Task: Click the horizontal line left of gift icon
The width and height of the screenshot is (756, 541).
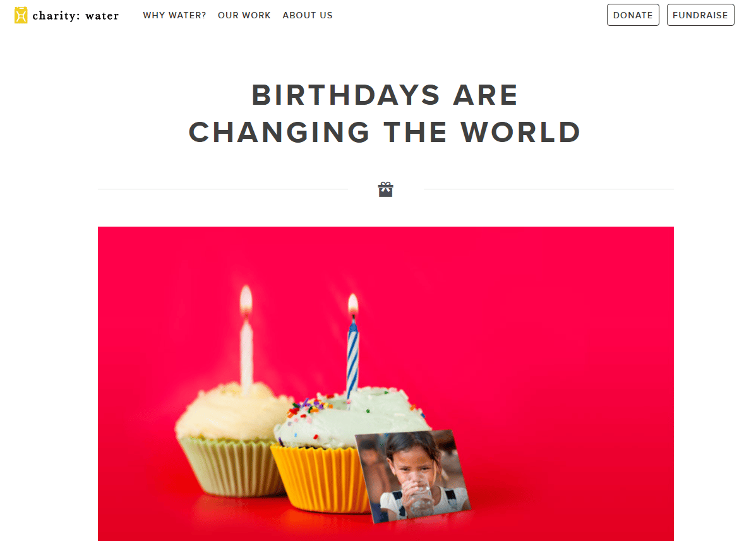Action: tap(223, 189)
